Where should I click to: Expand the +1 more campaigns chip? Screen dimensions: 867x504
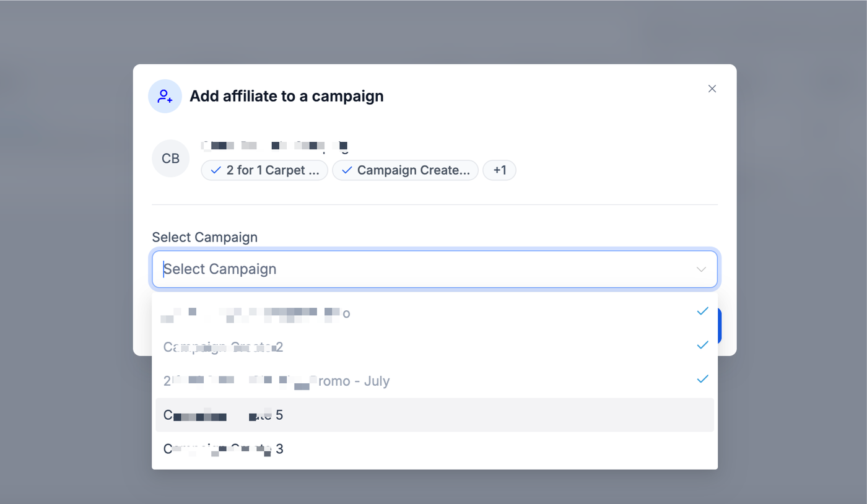click(499, 170)
